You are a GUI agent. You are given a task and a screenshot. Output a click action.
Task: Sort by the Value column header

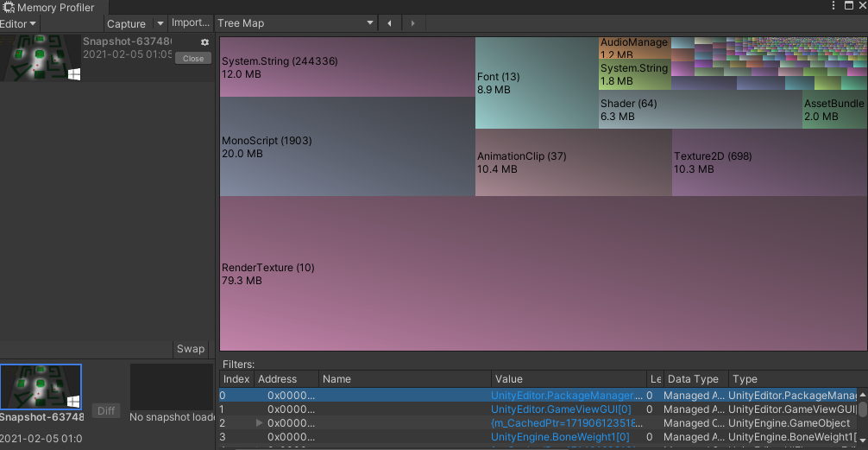point(569,379)
